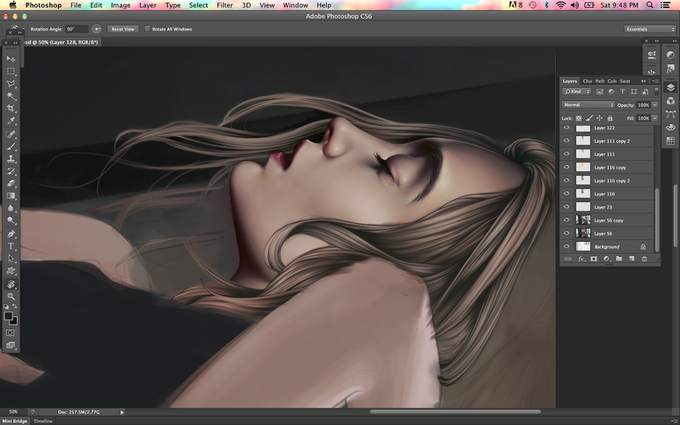This screenshot has height=425, width=680.
Task: Lock image pixels
Action: (589, 118)
